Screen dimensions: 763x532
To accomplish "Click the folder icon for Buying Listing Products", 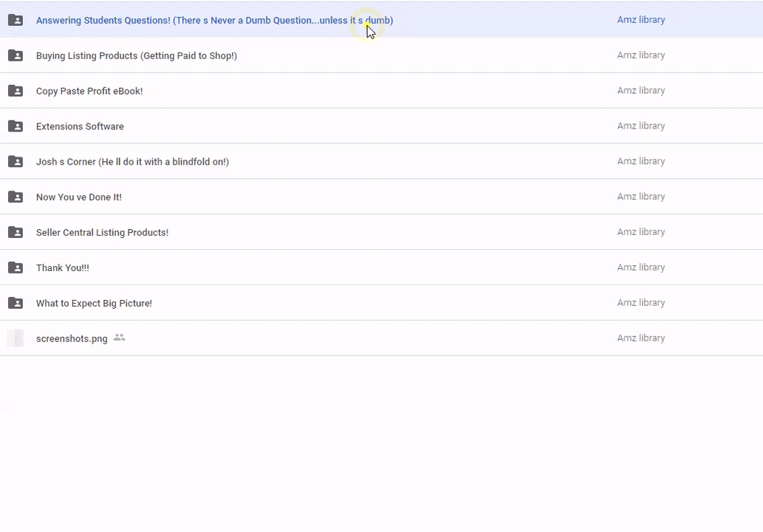I will click(x=16, y=55).
